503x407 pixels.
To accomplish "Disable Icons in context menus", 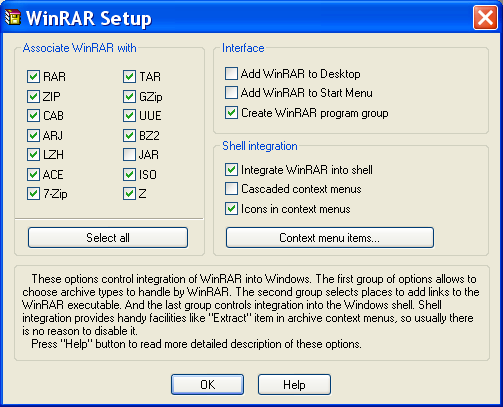I will click(231, 209).
